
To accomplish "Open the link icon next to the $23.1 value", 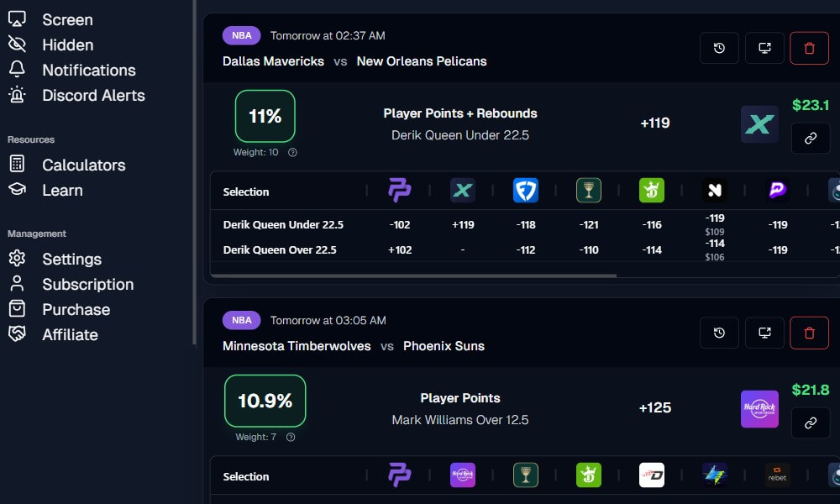I will (x=810, y=138).
